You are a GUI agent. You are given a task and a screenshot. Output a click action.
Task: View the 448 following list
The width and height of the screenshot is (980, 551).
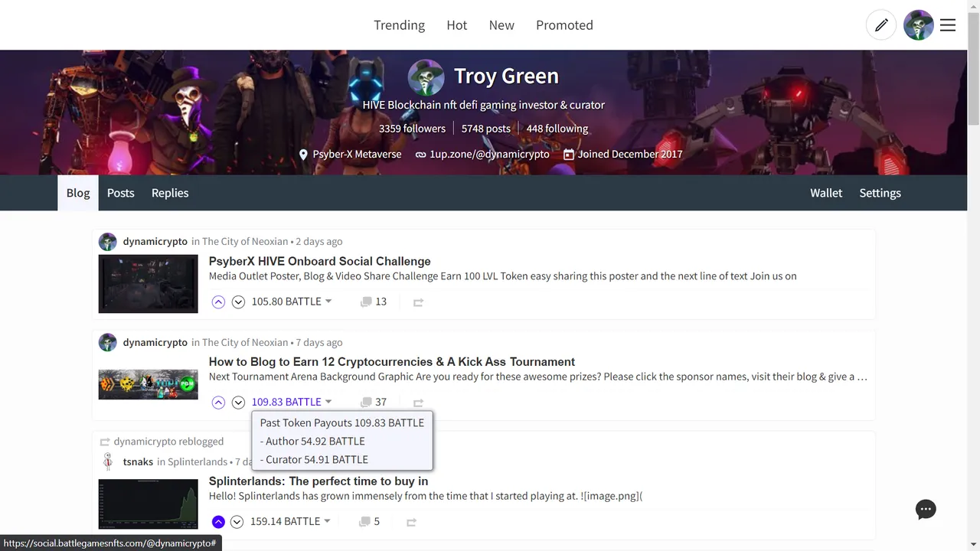click(557, 129)
